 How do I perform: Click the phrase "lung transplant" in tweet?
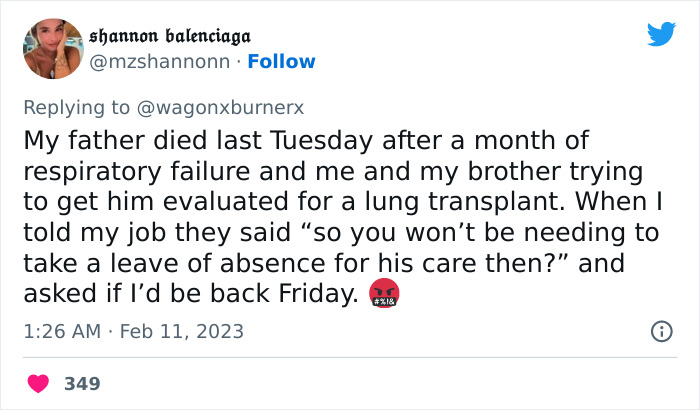click(x=426, y=201)
